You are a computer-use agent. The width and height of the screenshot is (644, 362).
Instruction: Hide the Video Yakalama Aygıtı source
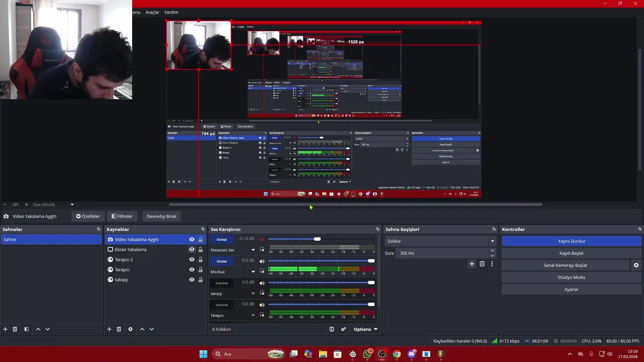[192, 239]
